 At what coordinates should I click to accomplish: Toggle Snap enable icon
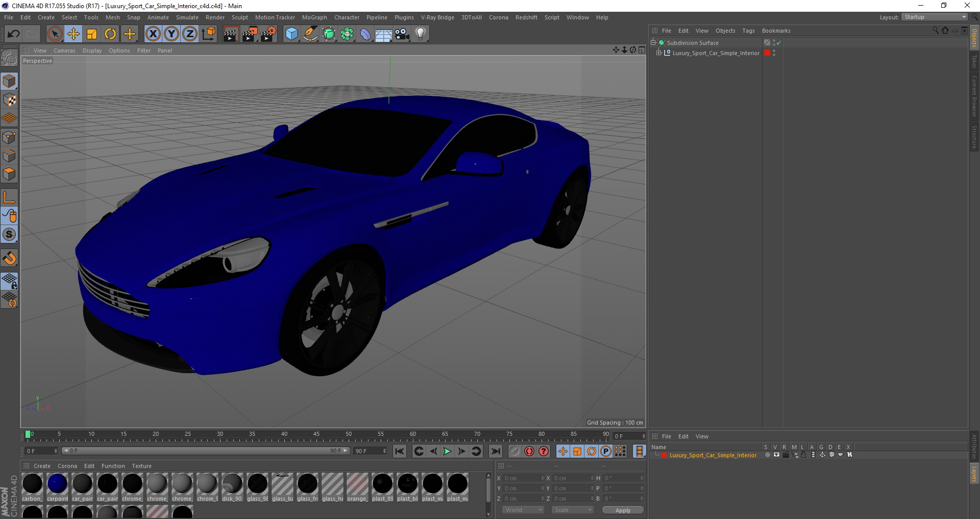[10, 234]
